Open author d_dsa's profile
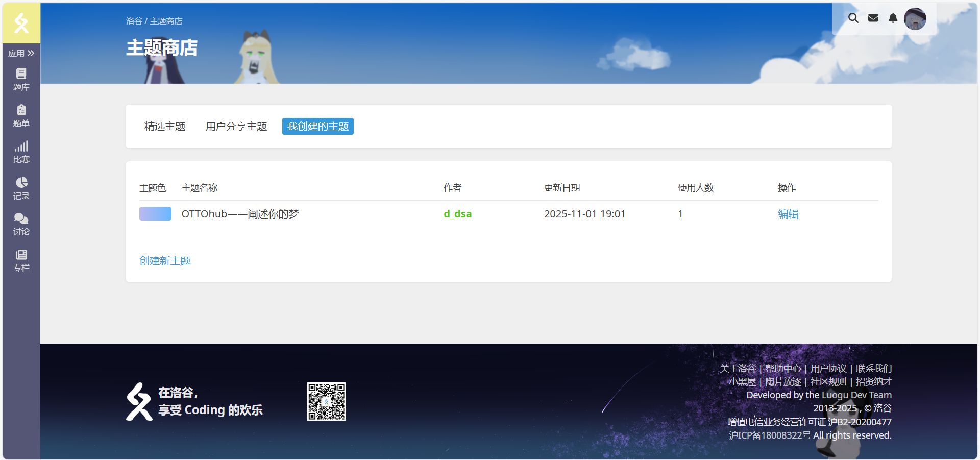 coord(457,214)
